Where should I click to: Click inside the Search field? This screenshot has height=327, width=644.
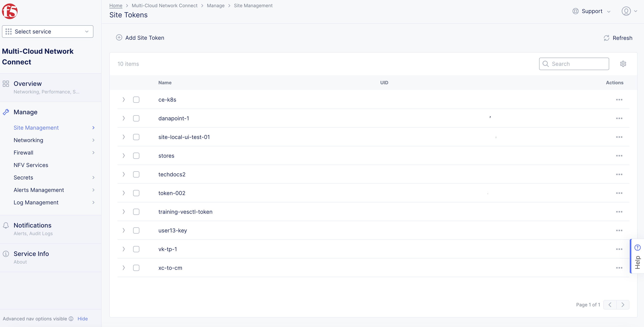click(574, 64)
